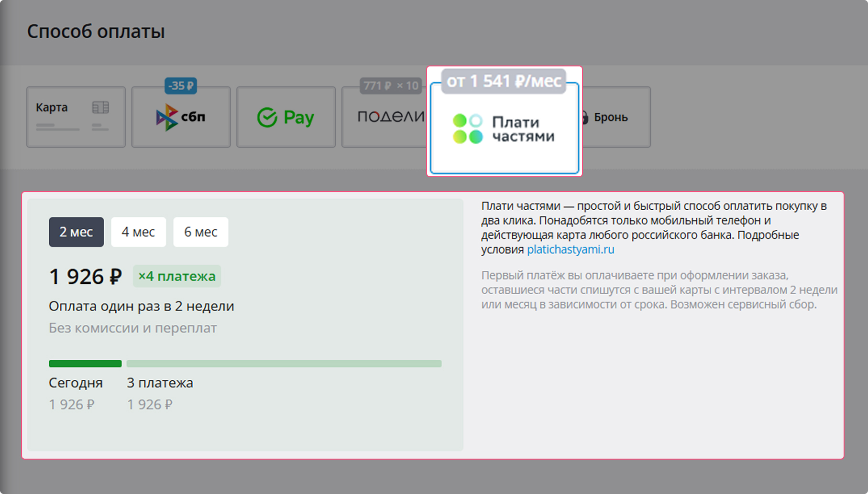Image resolution: width=868 pixels, height=494 pixels.
Task: Click the от 1 541 ₽/мес badge
Action: [504, 81]
